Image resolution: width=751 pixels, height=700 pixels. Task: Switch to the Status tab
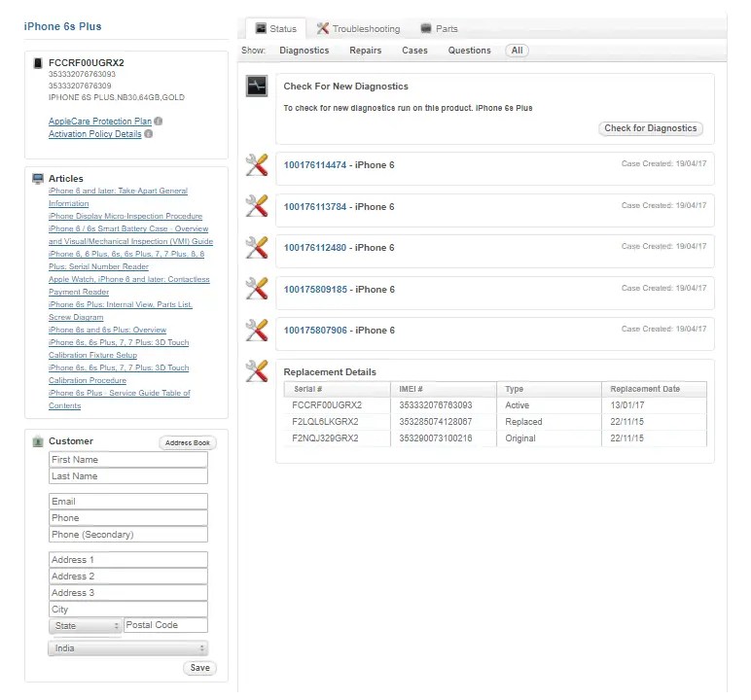coord(276,29)
